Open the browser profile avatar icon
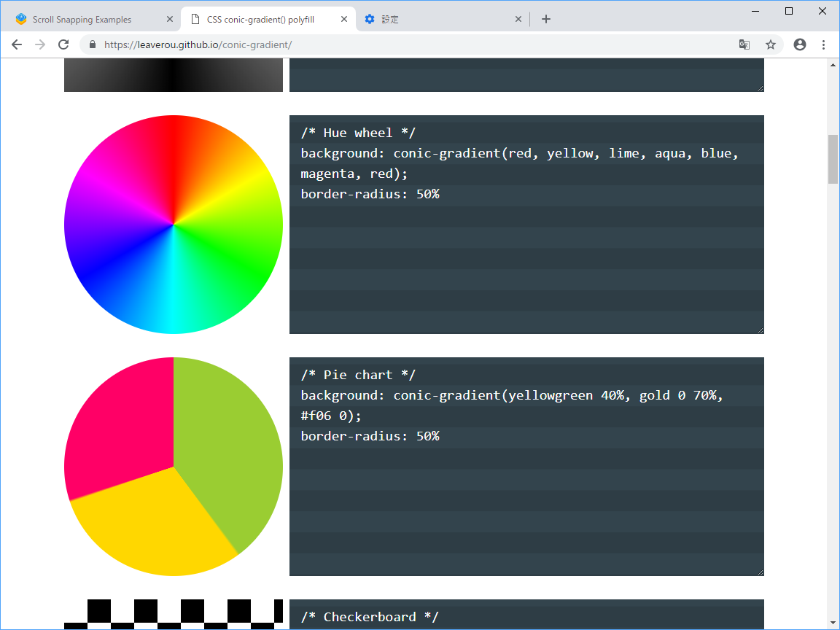Screen dimensions: 840x630 click(x=799, y=44)
